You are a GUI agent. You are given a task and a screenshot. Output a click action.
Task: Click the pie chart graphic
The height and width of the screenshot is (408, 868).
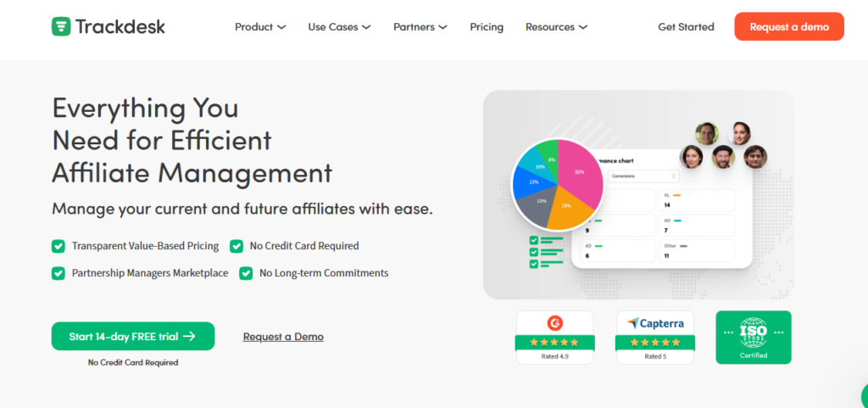coord(558,186)
